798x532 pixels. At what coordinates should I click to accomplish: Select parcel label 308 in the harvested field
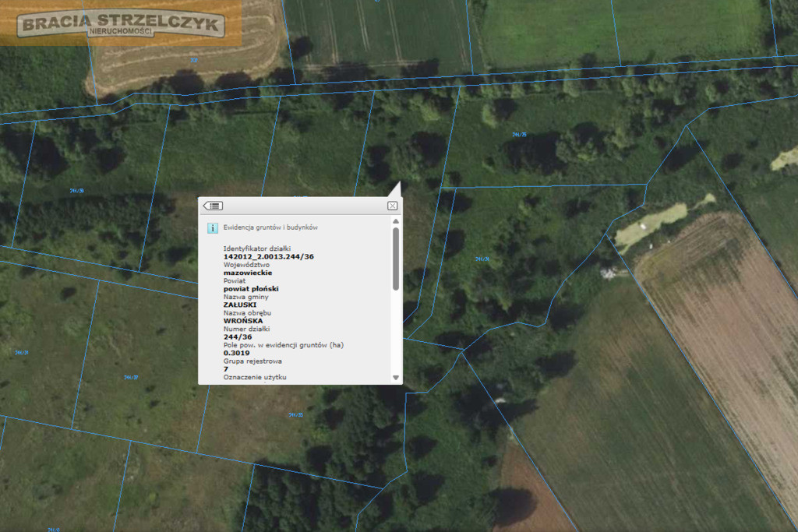pyautogui.click(x=194, y=60)
